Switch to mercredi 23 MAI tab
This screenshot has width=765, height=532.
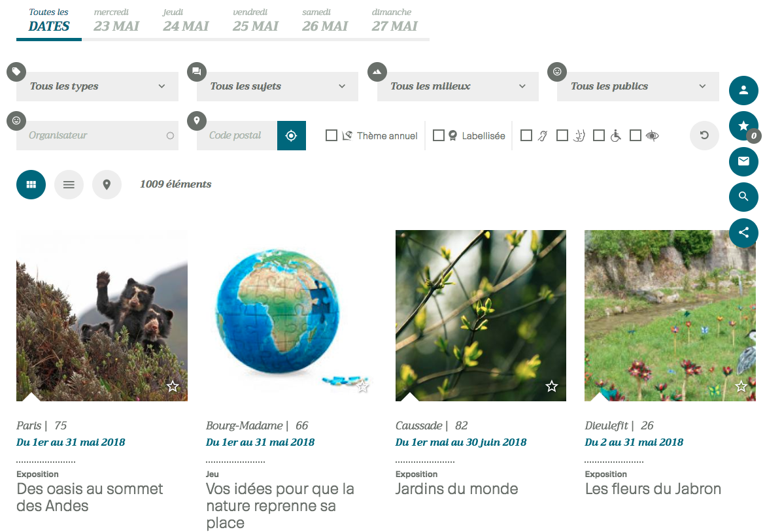click(116, 20)
